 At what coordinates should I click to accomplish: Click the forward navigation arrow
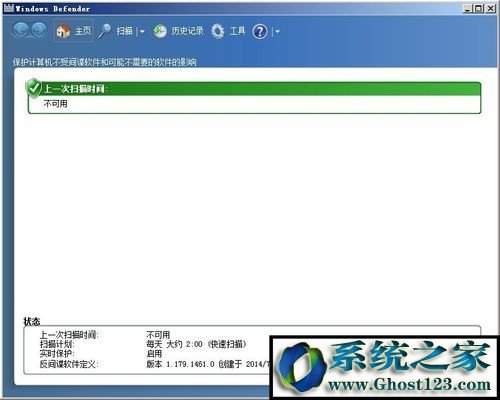tap(39, 31)
